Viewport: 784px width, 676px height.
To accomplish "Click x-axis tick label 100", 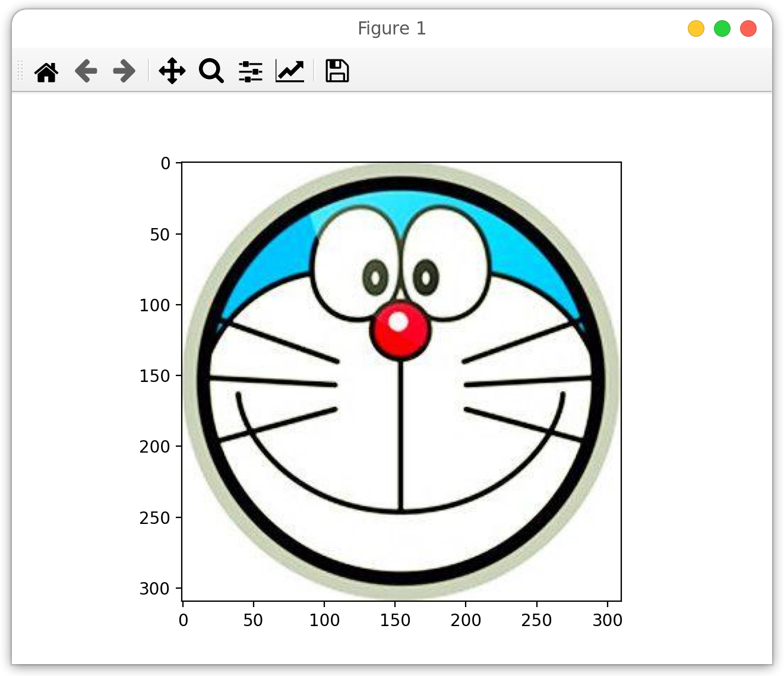I will [324, 620].
